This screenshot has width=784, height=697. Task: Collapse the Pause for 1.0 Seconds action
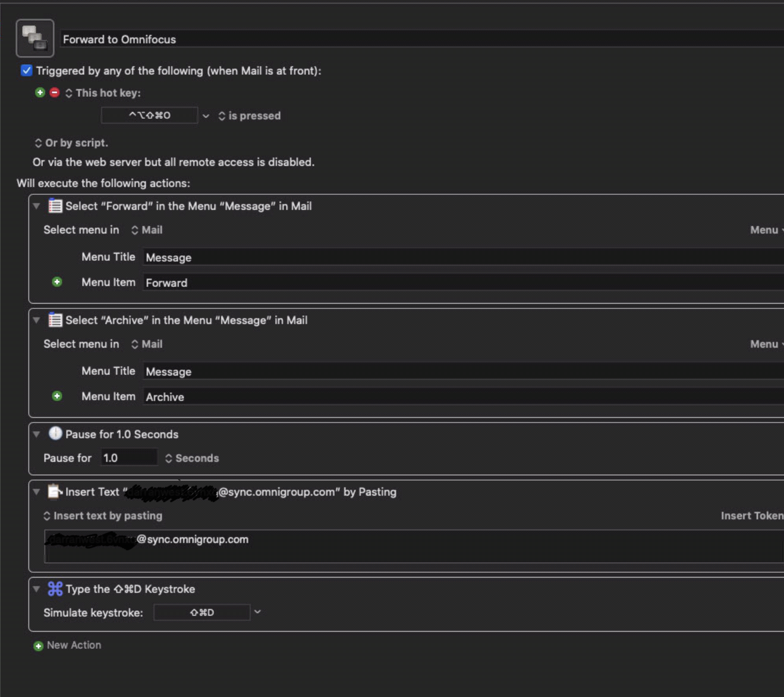(x=37, y=434)
